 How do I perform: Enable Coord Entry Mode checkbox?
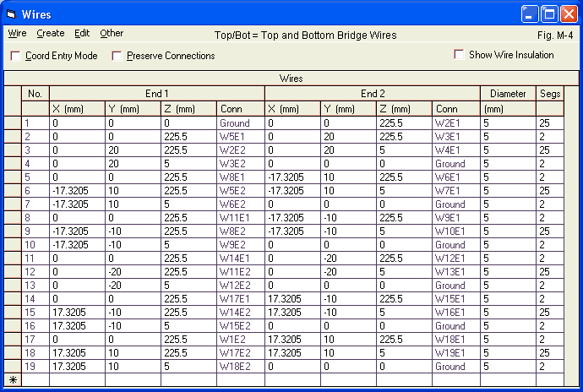[15, 56]
